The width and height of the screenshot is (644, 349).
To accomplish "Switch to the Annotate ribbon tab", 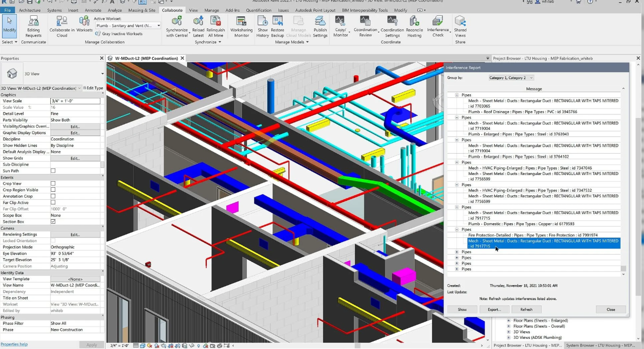I will tap(93, 10).
